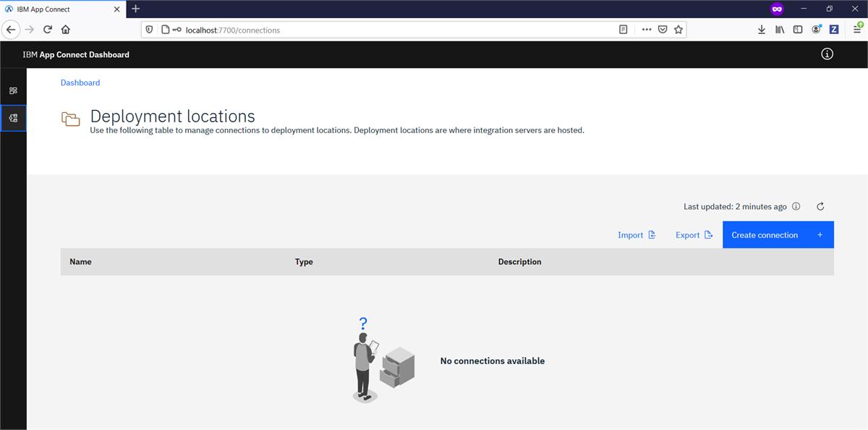
Task: Refresh the connections list
Action: click(820, 206)
